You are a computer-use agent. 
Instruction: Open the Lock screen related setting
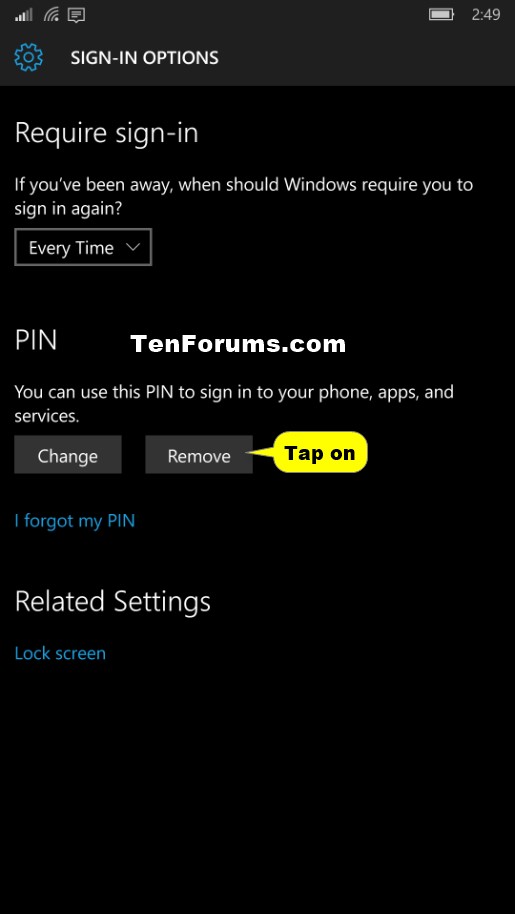coord(60,653)
